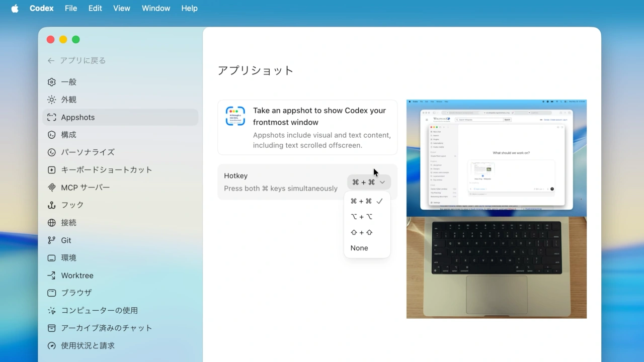Open the 接続 settings section
644x362 pixels.
[x=120, y=223]
